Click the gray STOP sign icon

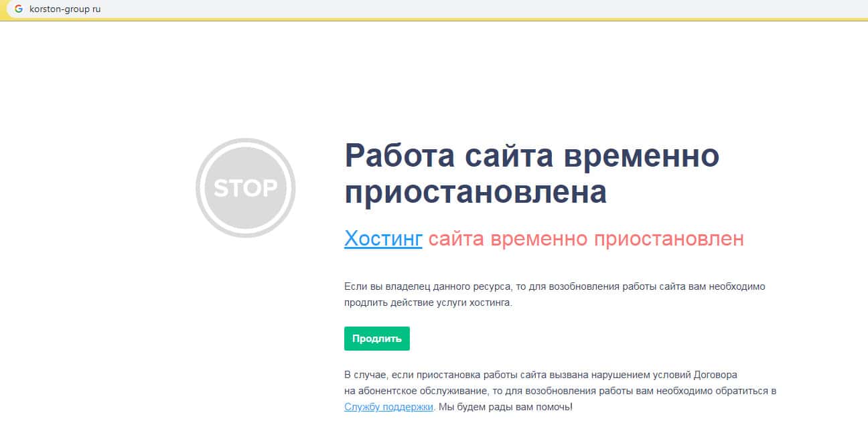[x=245, y=188]
